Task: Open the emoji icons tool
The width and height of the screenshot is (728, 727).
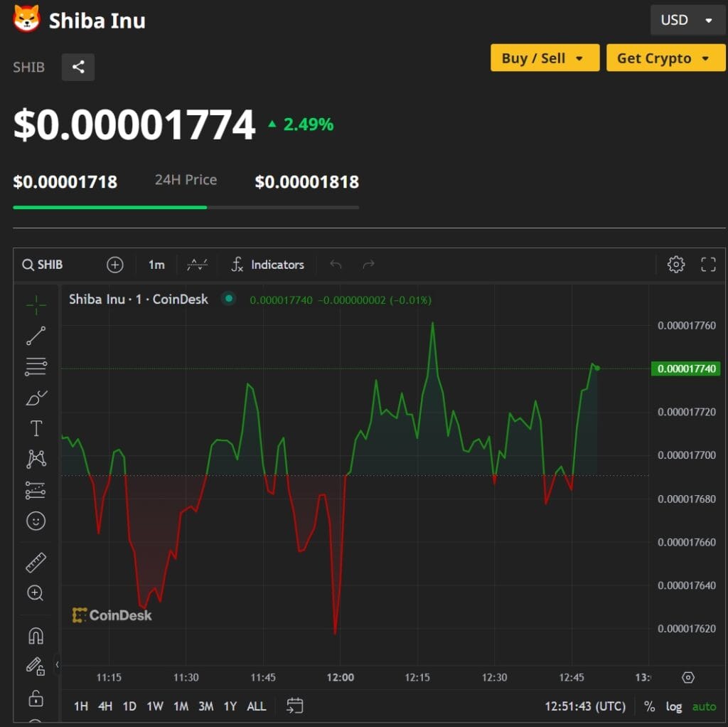Action: (x=36, y=521)
